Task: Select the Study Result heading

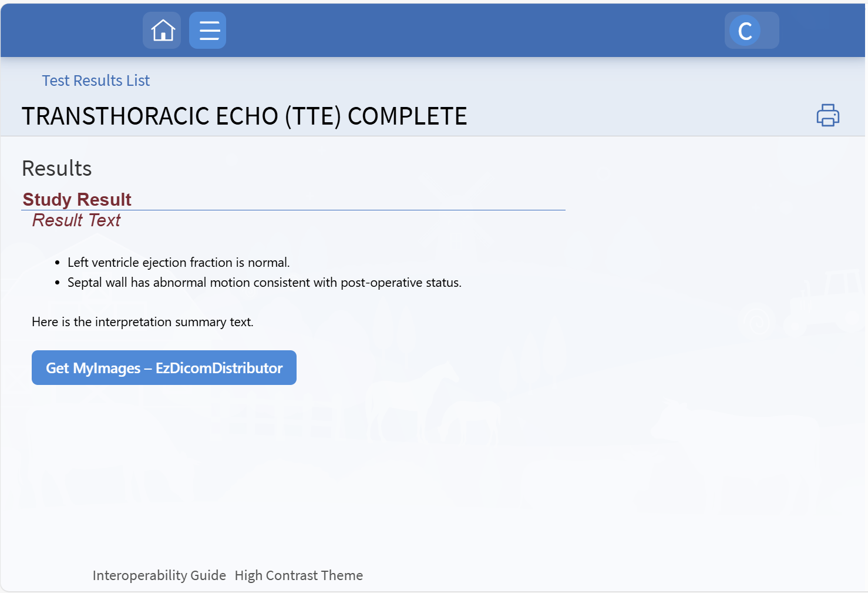Action: coord(77,199)
